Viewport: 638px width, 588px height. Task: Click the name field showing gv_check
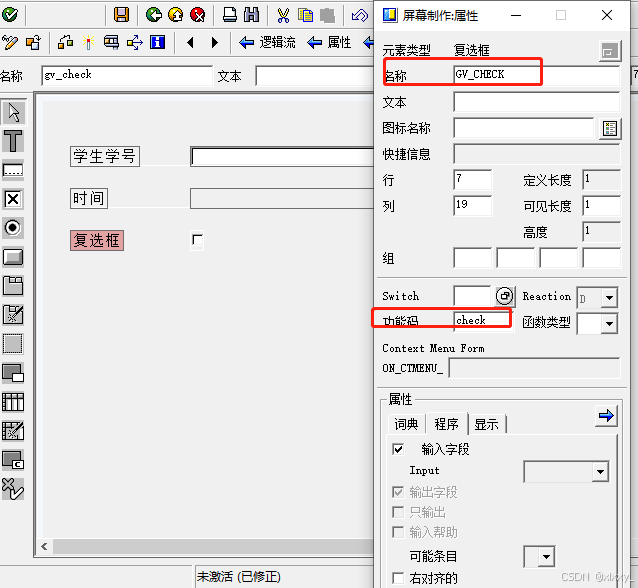[x=127, y=75]
